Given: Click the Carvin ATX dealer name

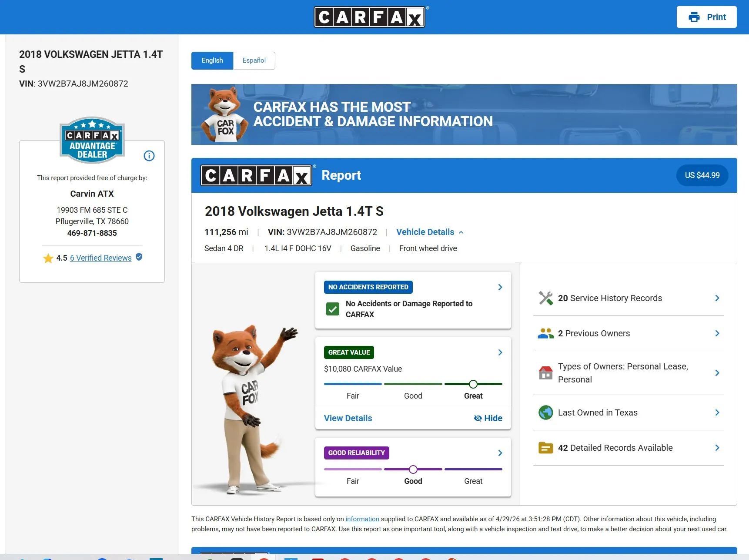Looking at the screenshot, I should point(92,194).
